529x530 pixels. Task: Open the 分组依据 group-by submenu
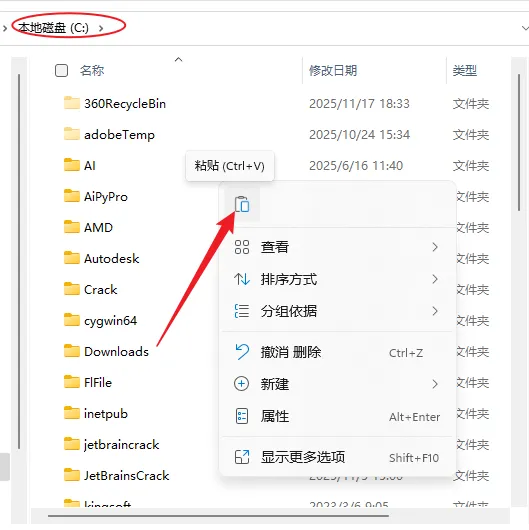[337, 311]
